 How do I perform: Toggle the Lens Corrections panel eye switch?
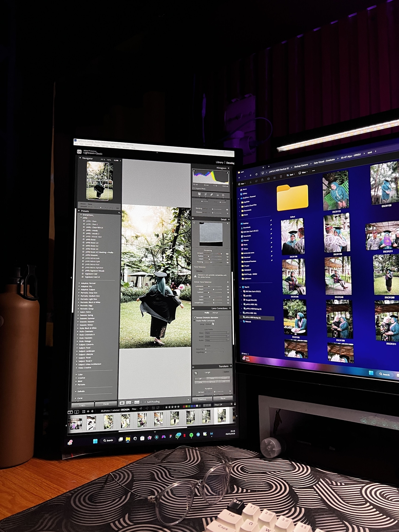193,308
